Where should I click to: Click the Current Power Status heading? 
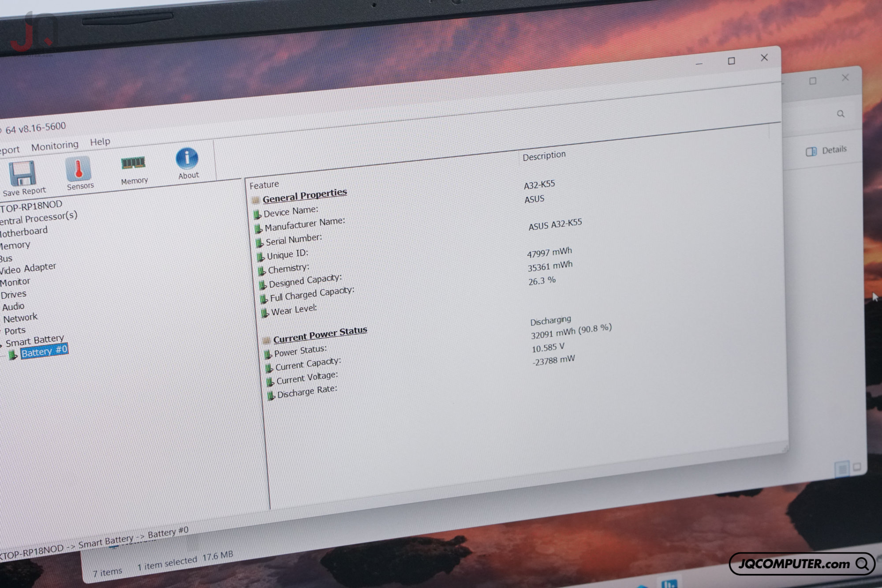click(x=320, y=334)
